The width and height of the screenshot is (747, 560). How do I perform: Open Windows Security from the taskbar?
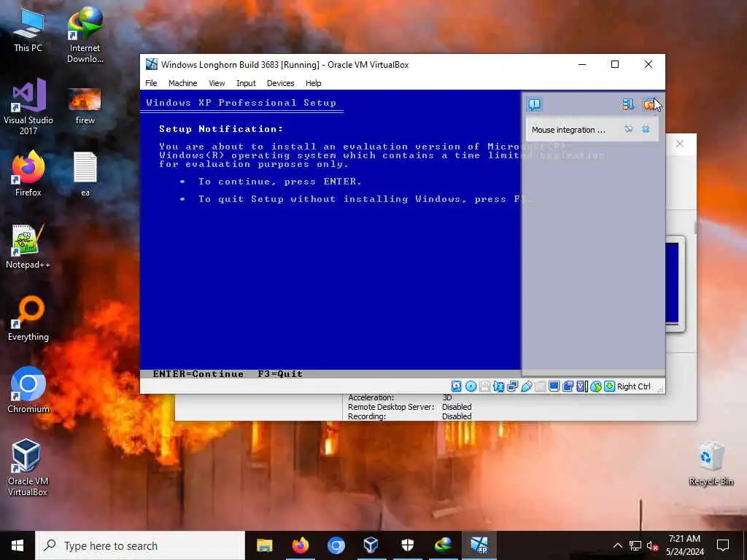tap(407, 545)
